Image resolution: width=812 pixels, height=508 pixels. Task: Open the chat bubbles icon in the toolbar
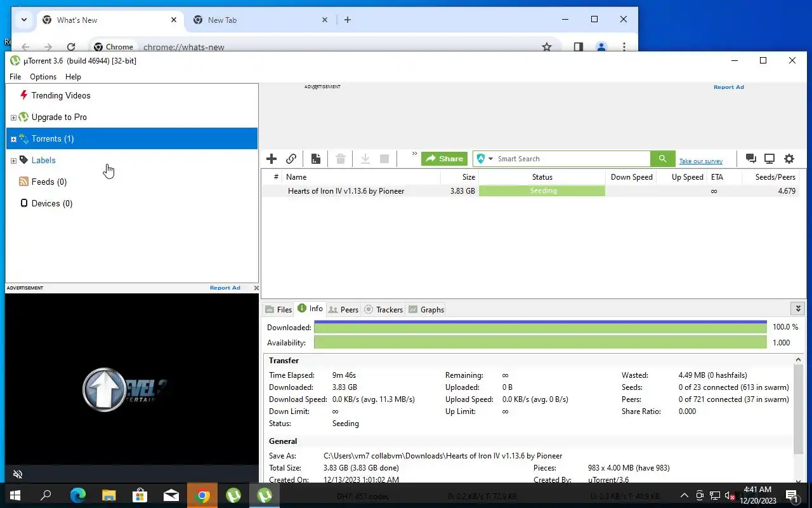pyautogui.click(x=751, y=159)
